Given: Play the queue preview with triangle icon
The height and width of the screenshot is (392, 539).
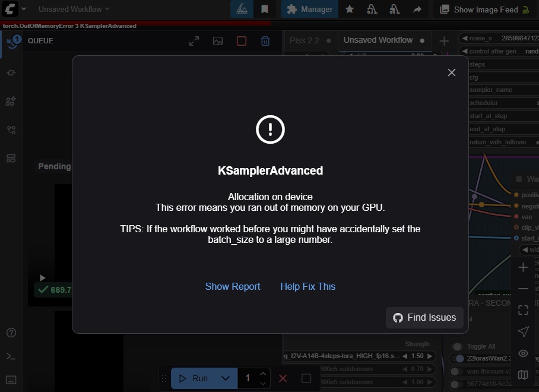Looking at the screenshot, I should coord(42,278).
